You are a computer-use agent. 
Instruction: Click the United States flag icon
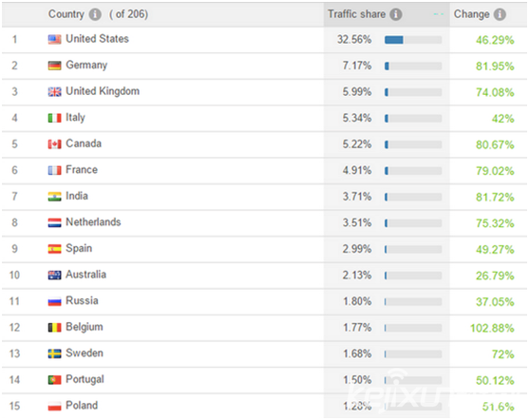(55, 40)
